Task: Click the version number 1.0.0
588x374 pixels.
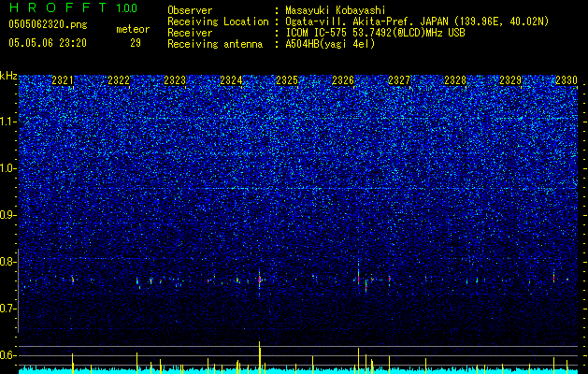Action: tap(127, 8)
